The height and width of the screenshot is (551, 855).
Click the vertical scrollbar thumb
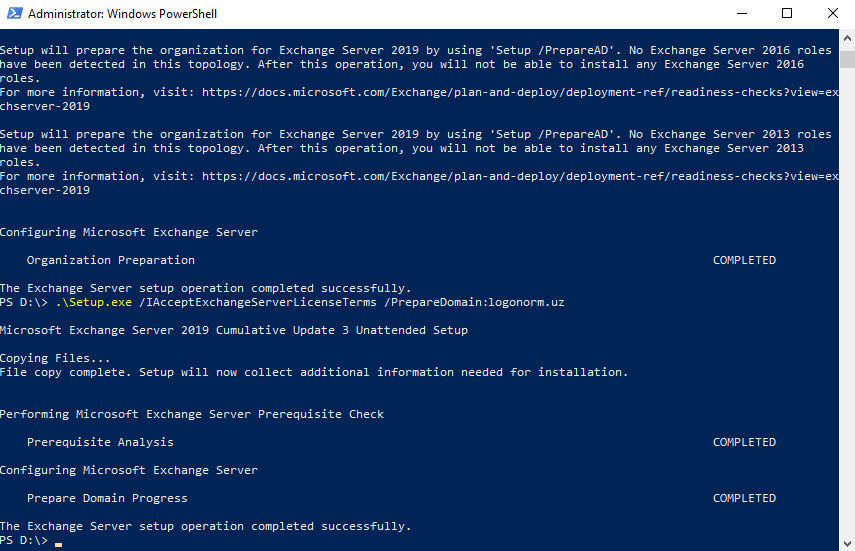pos(847,58)
